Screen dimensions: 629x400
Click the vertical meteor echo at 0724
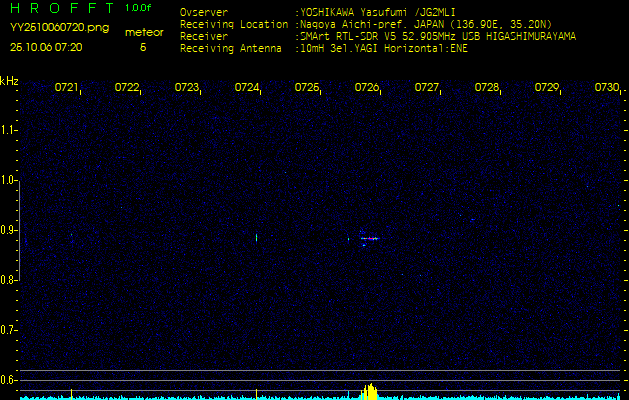coord(256,238)
